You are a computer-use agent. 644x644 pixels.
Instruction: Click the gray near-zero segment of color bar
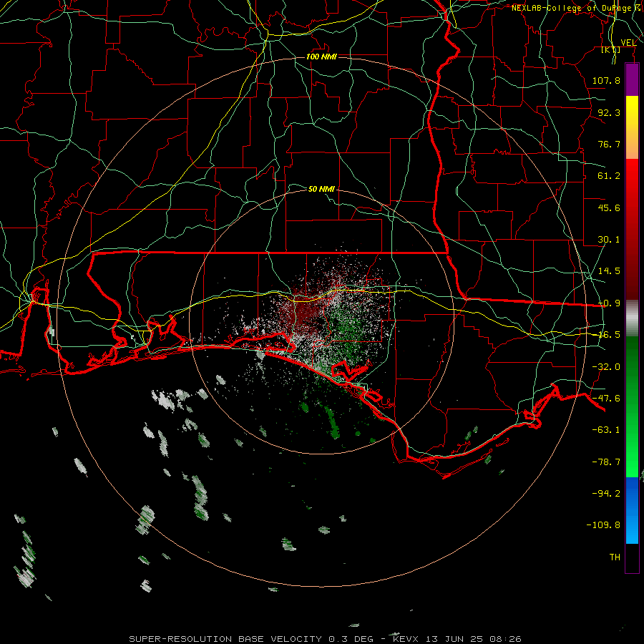pos(632,318)
